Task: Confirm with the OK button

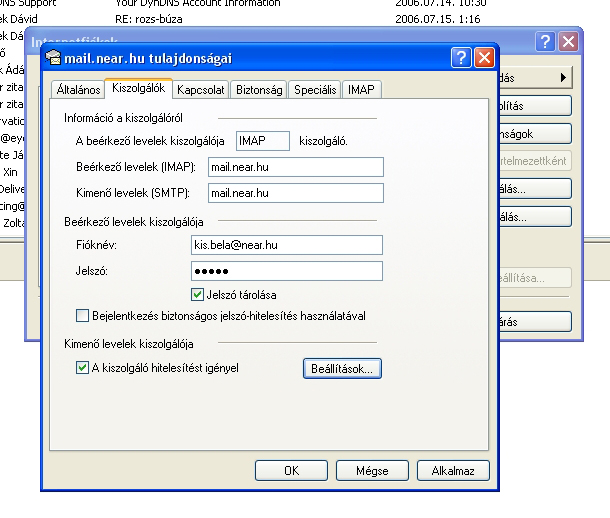Action: (291, 470)
